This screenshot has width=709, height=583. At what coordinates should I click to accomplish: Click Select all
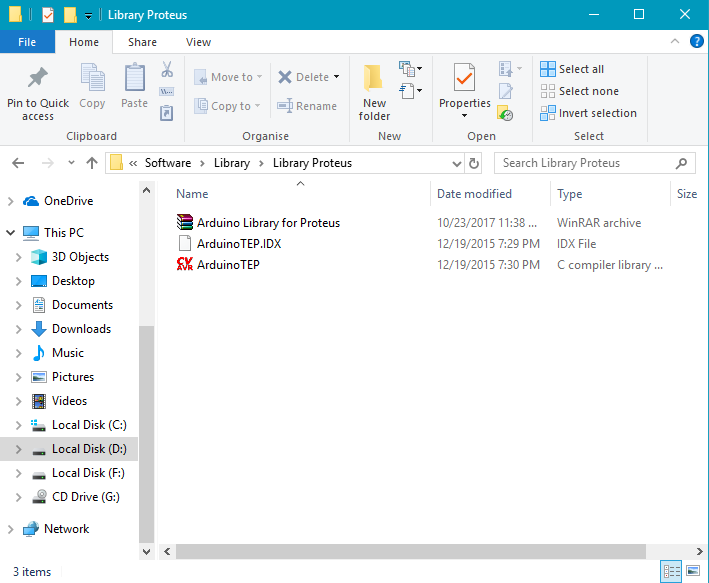point(572,69)
